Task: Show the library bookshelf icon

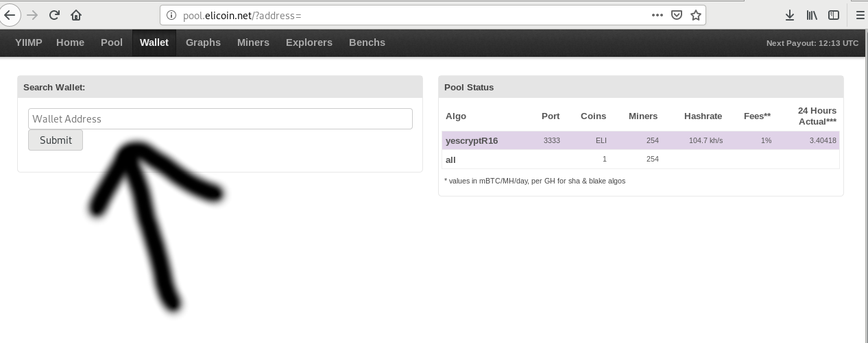Action: pyautogui.click(x=812, y=15)
